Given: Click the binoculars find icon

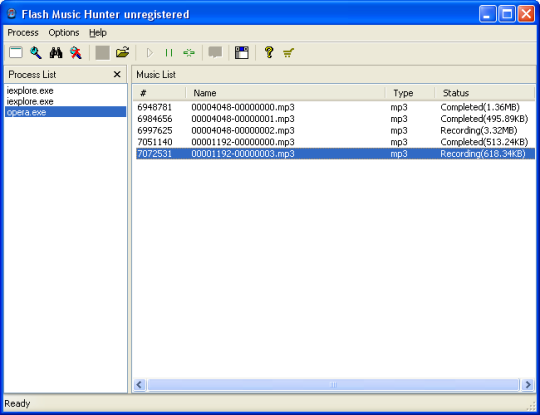Looking at the screenshot, I should (x=56, y=53).
